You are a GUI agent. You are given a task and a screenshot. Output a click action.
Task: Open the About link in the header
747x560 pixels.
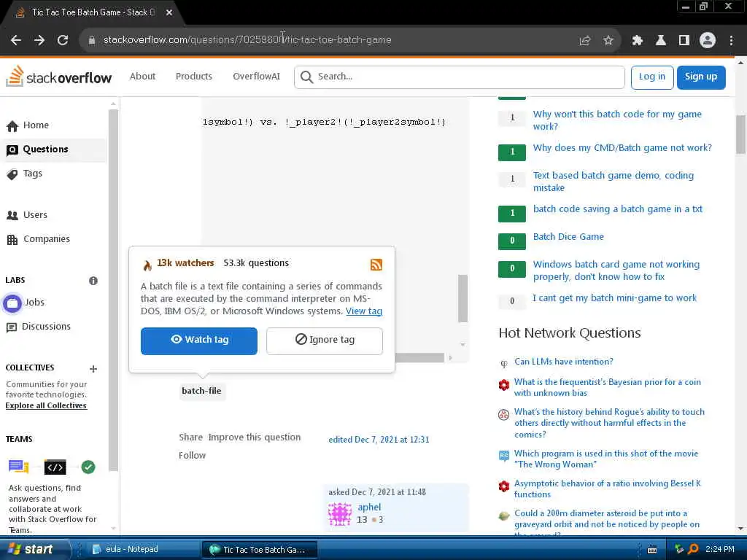coord(142,76)
